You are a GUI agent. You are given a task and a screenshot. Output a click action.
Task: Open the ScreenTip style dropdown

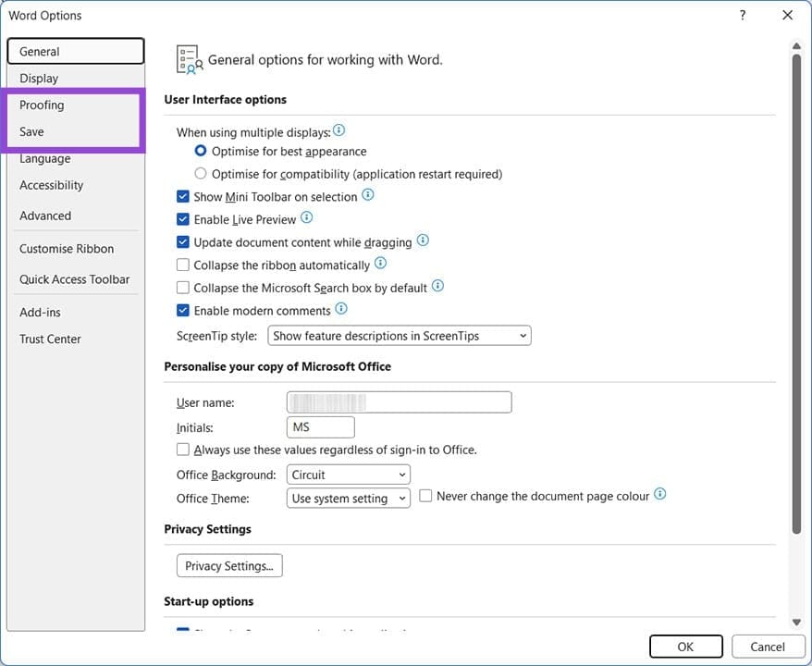point(522,335)
